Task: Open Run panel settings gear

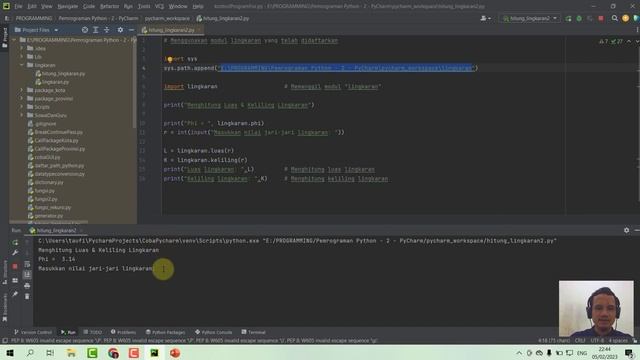Action: click(627, 230)
